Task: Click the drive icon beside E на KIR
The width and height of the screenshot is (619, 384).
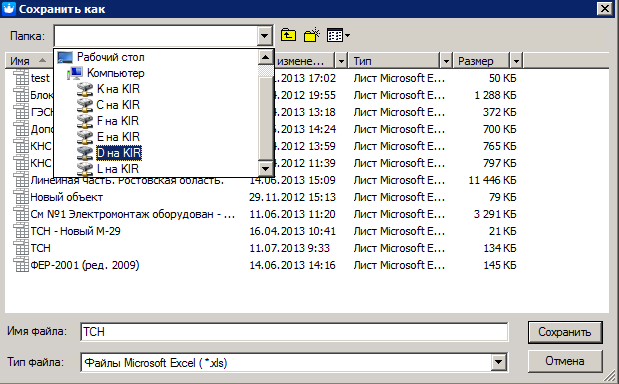Action: click(x=84, y=137)
